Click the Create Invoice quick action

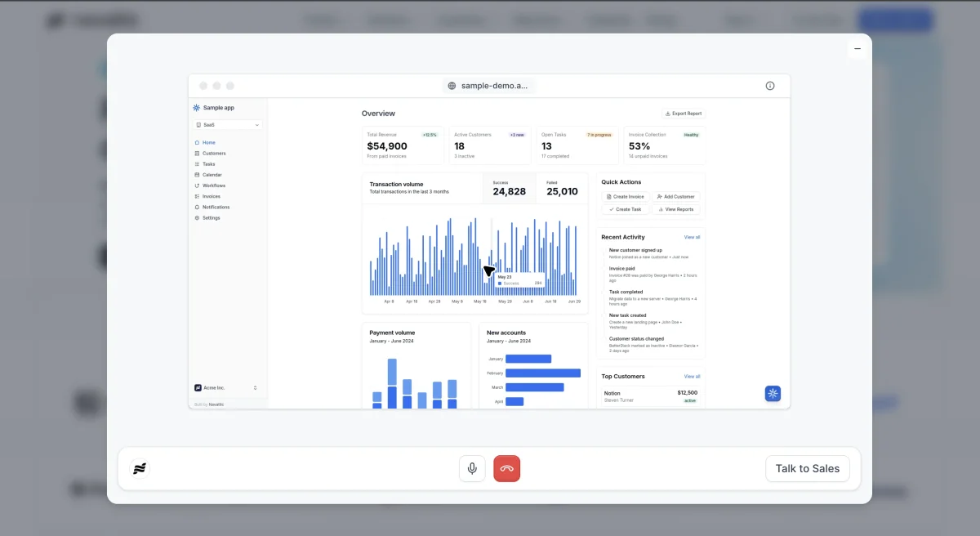[x=625, y=197]
